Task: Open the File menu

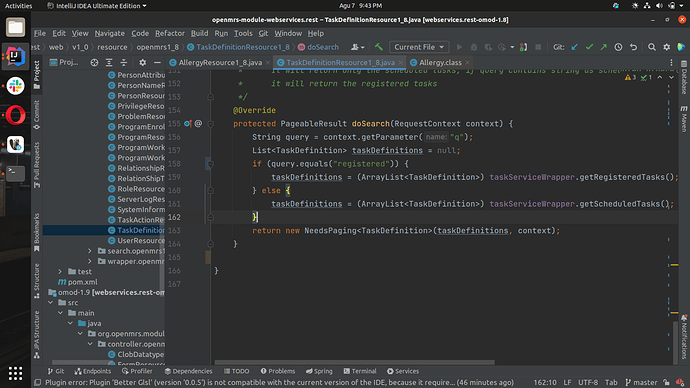Action: 40,33
